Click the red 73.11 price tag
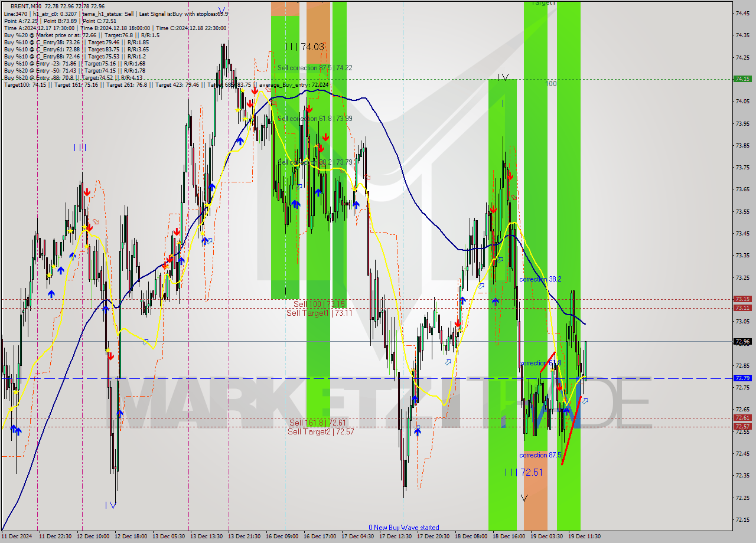This screenshot has height=543, width=756. pyautogui.click(x=742, y=308)
